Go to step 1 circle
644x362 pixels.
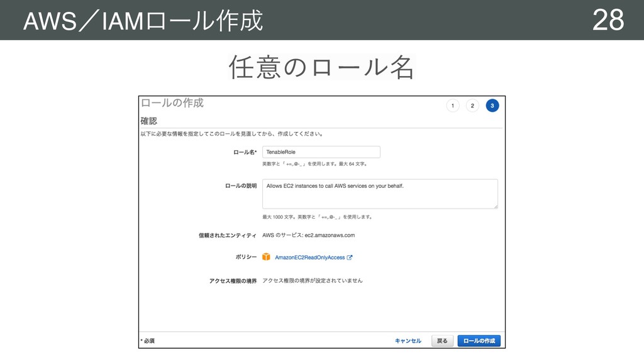coord(453,106)
